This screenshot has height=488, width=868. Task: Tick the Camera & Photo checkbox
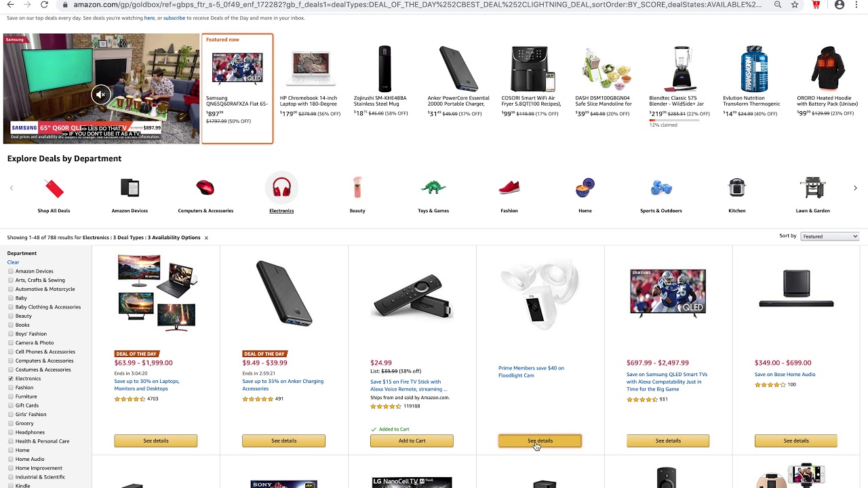(11, 343)
